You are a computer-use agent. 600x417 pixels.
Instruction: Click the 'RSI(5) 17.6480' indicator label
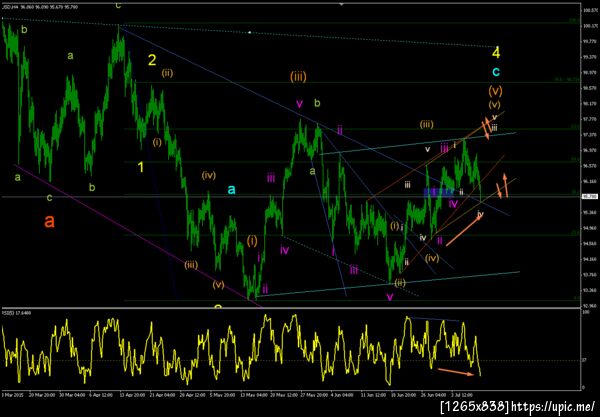[17, 313]
